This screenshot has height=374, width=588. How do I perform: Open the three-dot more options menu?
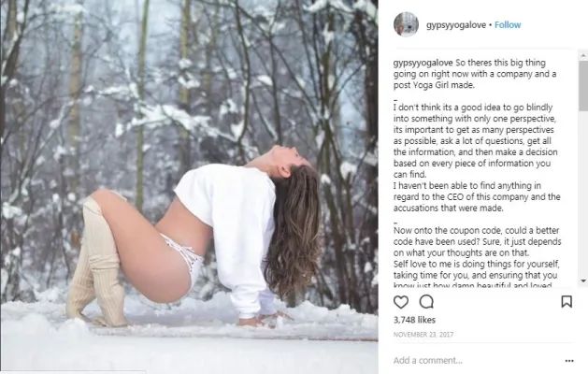[x=569, y=361]
